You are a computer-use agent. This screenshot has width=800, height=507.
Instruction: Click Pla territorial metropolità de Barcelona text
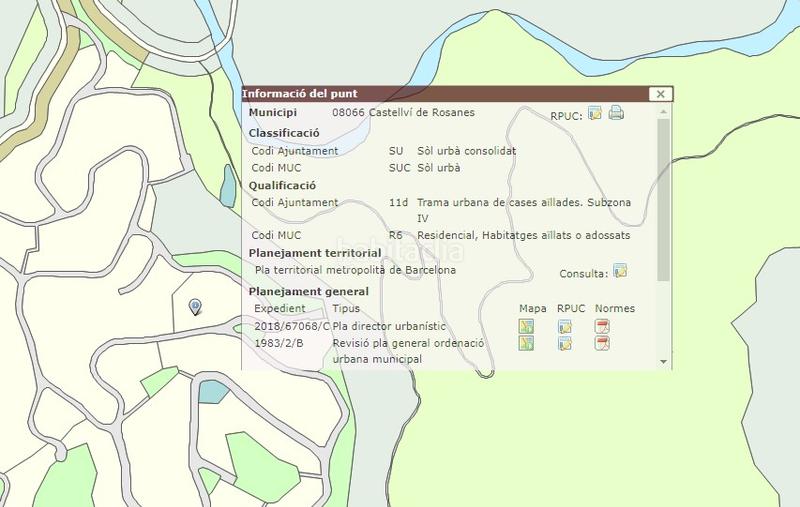pos(355,270)
